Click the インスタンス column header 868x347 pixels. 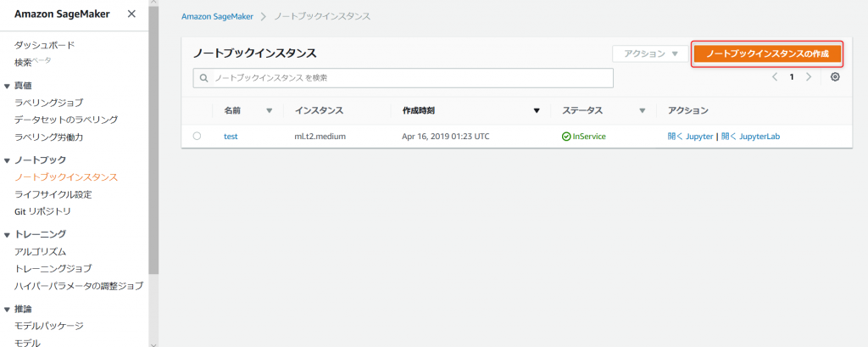tap(319, 111)
